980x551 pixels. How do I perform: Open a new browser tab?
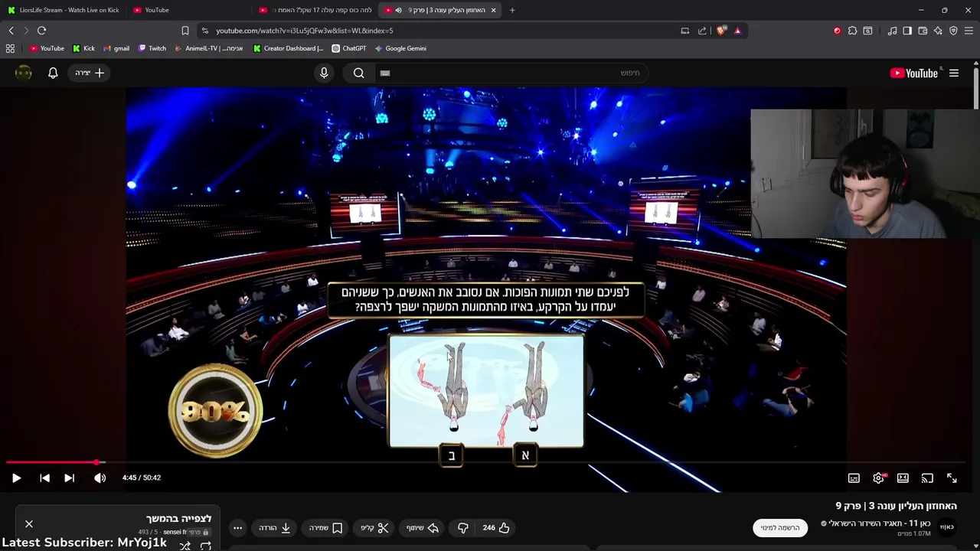coord(512,10)
